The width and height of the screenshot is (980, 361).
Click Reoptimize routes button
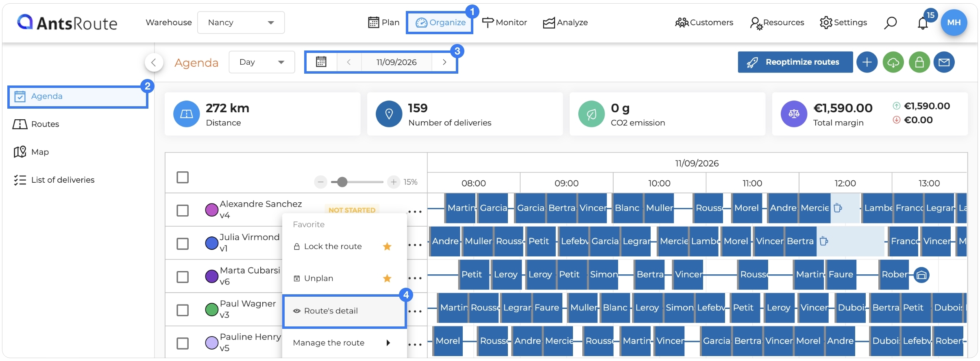point(795,62)
